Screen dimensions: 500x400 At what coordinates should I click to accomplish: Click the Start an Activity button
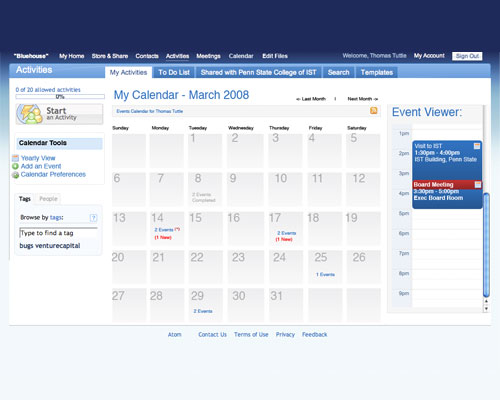59,114
